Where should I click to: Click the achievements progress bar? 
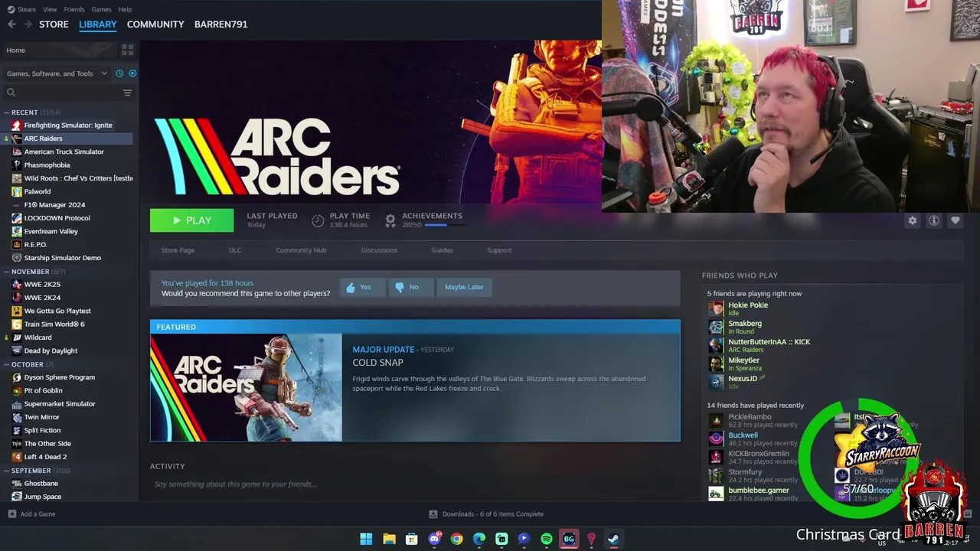tap(445, 225)
